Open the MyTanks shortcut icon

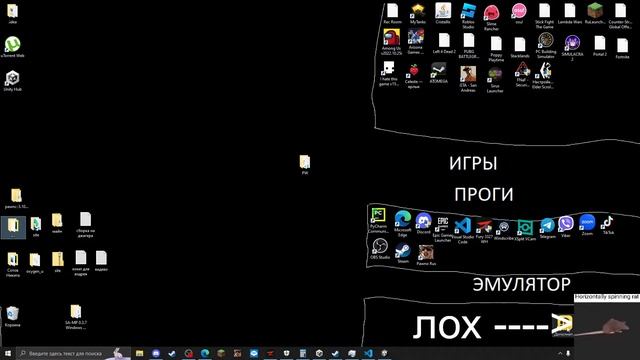(418, 14)
